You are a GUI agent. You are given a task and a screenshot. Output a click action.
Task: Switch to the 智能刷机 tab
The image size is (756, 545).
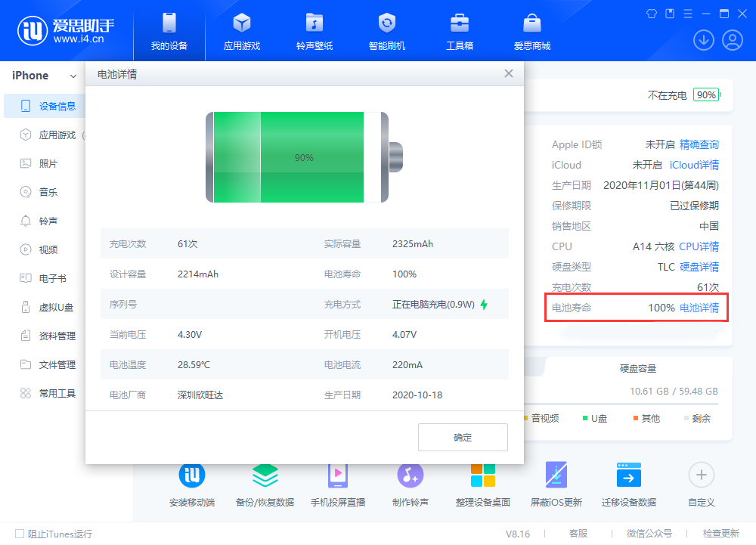coord(387,30)
